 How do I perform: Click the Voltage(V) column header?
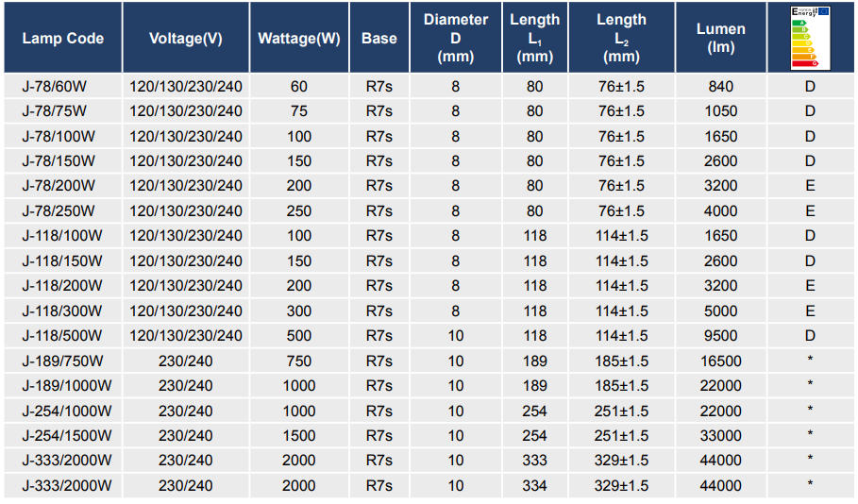(185, 39)
